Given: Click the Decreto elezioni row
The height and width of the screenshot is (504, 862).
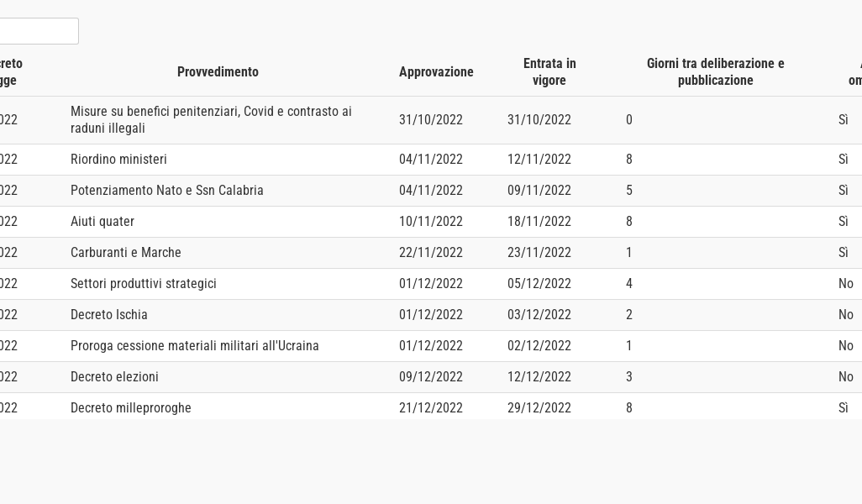Looking at the screenshot, I should (x=114, y=377).
